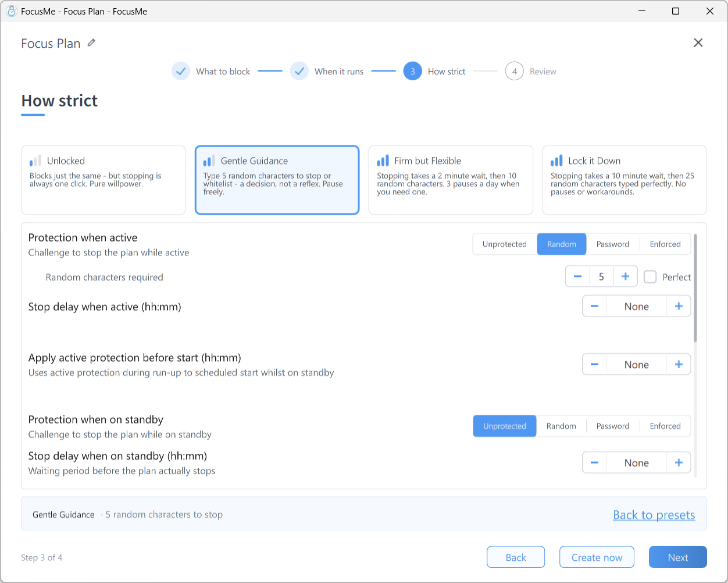The width and height of the screenshot is (728, 583).
Task: Set standby protection to Random
Action: click(561, 426)
